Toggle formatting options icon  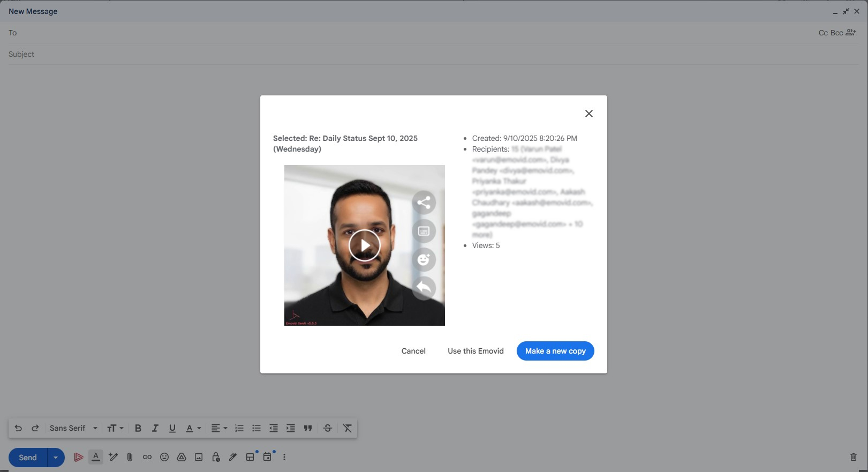[x=96, y=457]
